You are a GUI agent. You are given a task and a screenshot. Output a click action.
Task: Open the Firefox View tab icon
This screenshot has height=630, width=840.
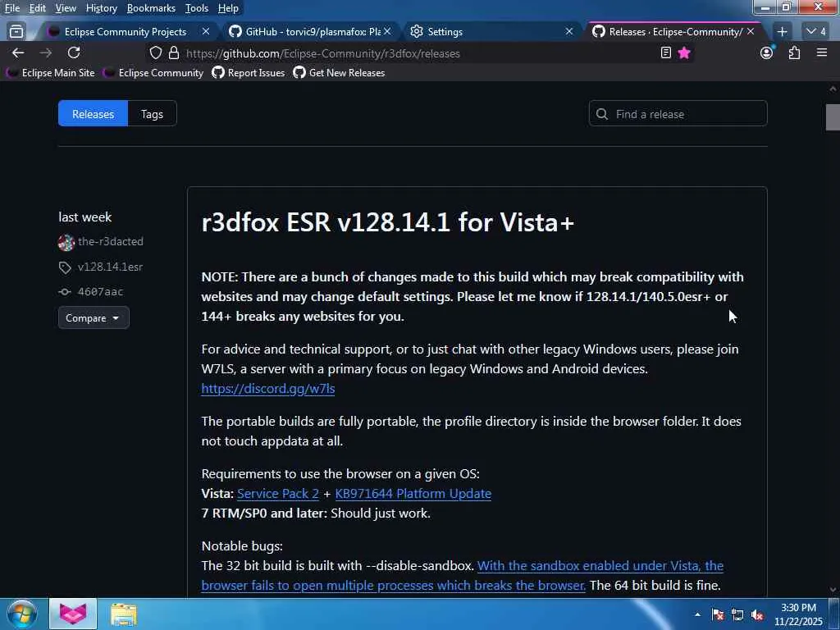click(16, 32)
